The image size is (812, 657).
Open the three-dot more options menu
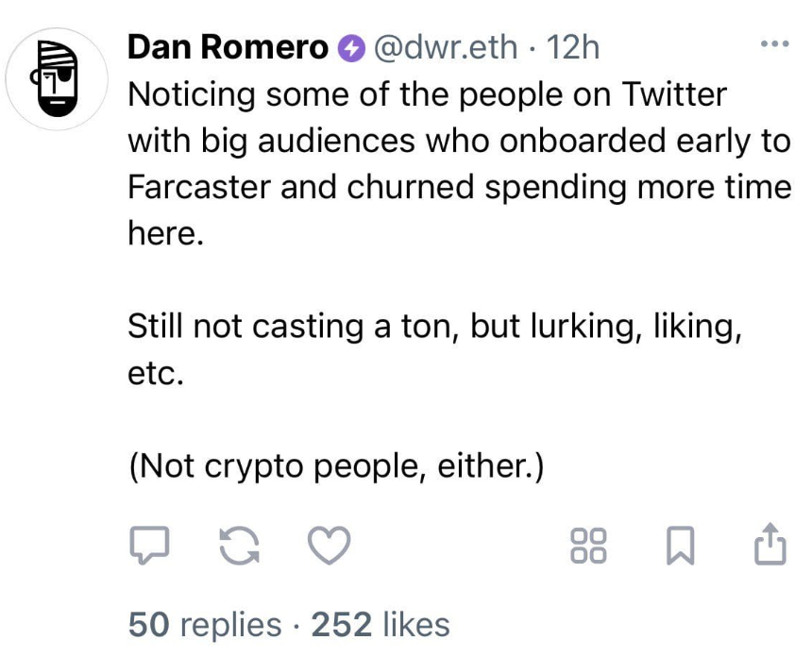772,44
